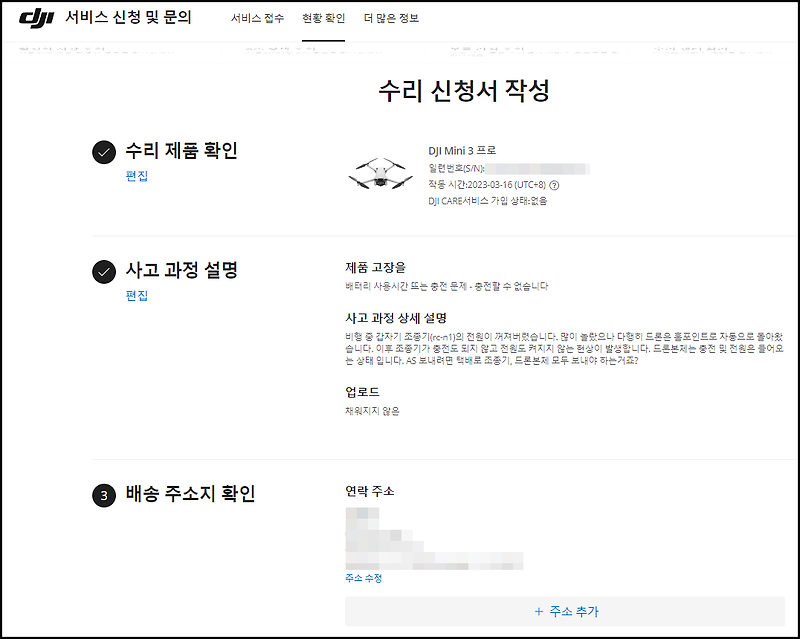Open the 서비스 접수 tab
Image resolution: width=800 pixels, height=639 pixels.
[x=257, y=18]
